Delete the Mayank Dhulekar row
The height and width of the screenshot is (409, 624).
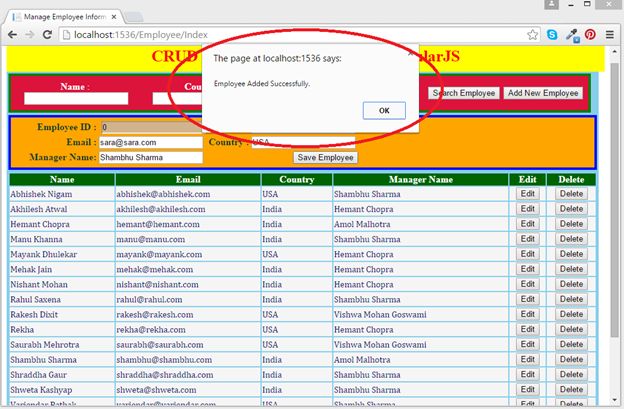pyautogui.click(x=571, y=254)
